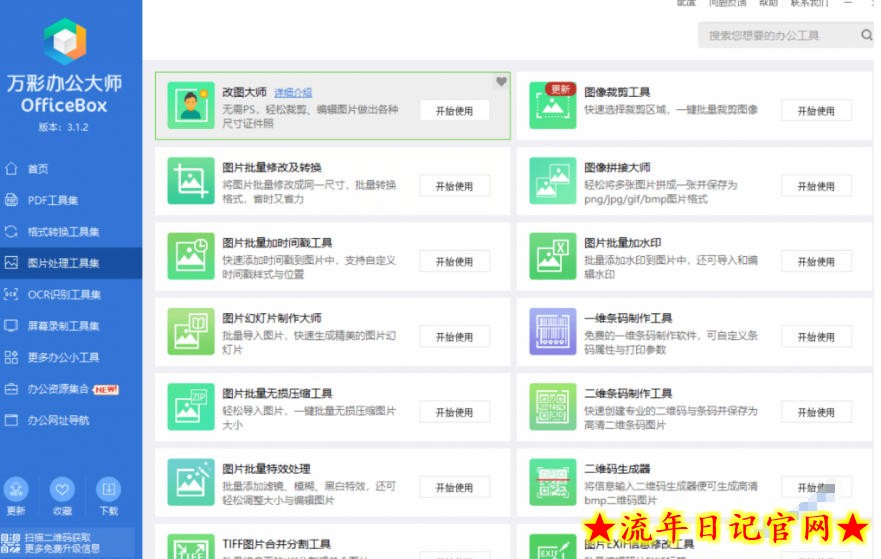Start using 改图大师 via 开始使用
This screenshot has width=881, height=559.
click(x=454, y=111)
